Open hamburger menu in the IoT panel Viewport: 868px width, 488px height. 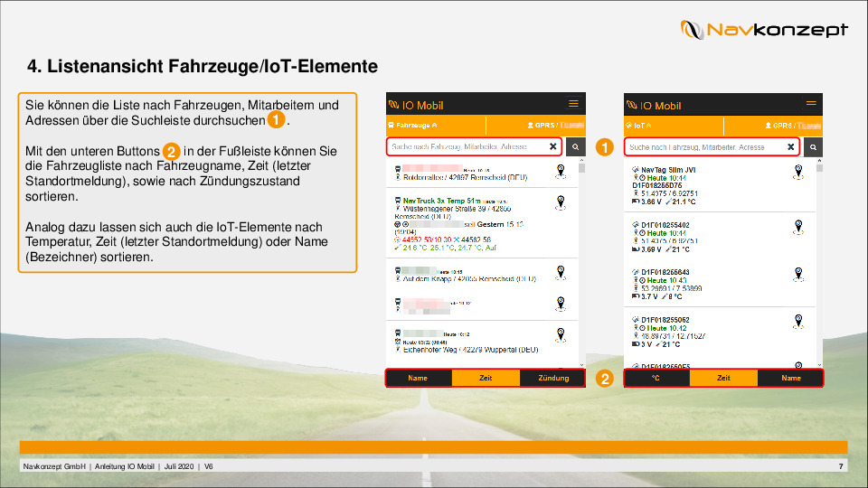pyautogui.click(x=811, y=104)
